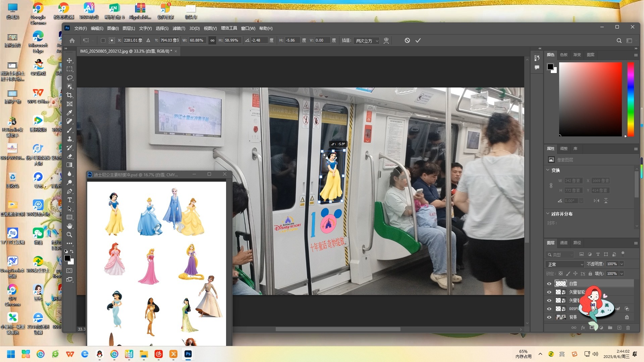Switch to the 调整 tab
644x362 pixels.
click(x=564, y=148)
